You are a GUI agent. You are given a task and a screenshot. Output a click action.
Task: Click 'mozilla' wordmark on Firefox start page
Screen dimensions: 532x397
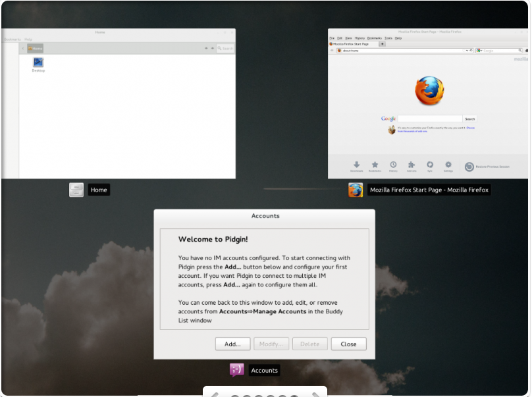(521, 59)
